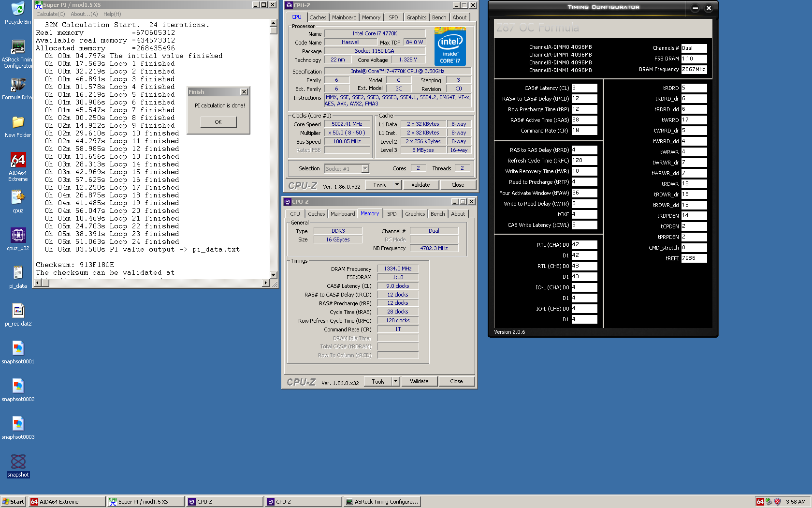Expand Tools dropdown arrow in upper CPU-Z
812x508 pixels.
[397, 185]
